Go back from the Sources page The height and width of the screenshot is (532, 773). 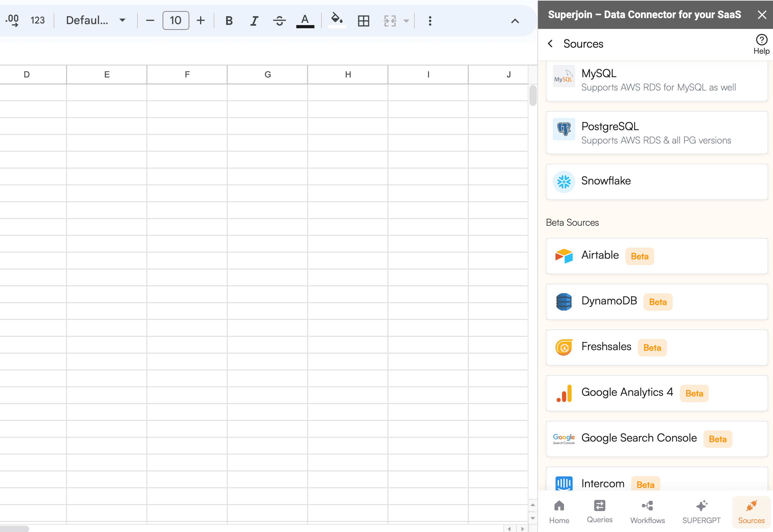(550, 44)
